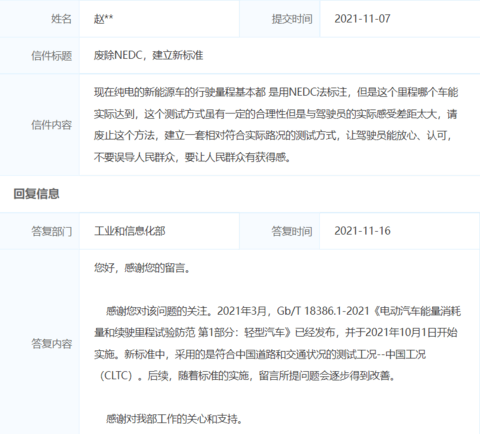Click the closing line 感谢对我部工作的关心和支持
This screenshot has width=480, height=434.
pyautogui.click(x=174, y=419)
